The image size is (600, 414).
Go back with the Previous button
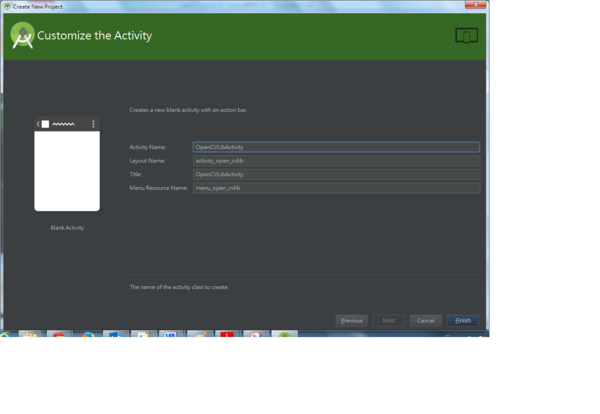(351, 320)
